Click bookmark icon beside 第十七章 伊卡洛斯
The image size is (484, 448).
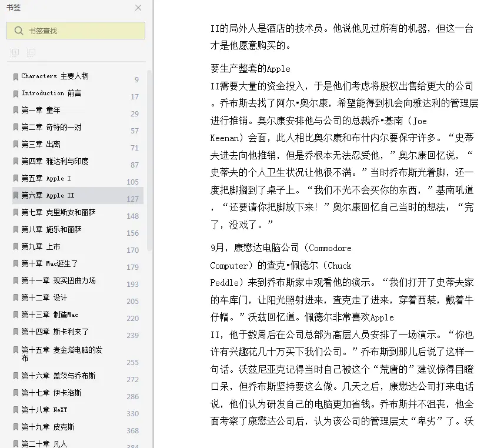tap(16, 393)
